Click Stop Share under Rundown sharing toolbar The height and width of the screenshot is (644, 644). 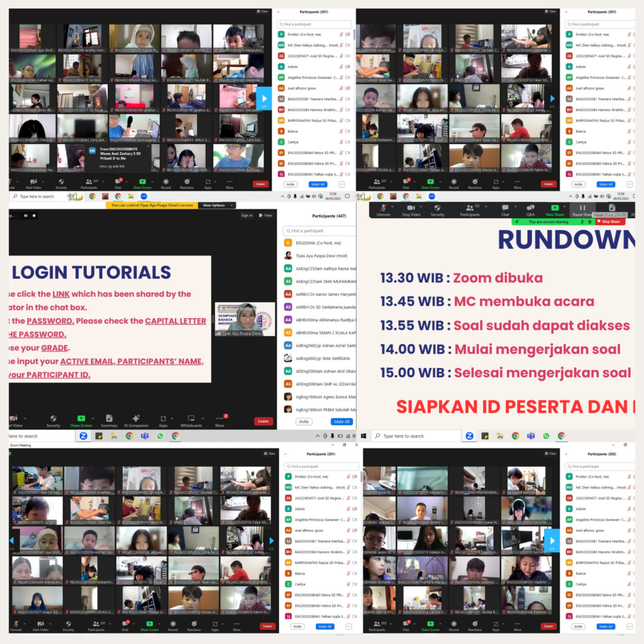point(610,222)
